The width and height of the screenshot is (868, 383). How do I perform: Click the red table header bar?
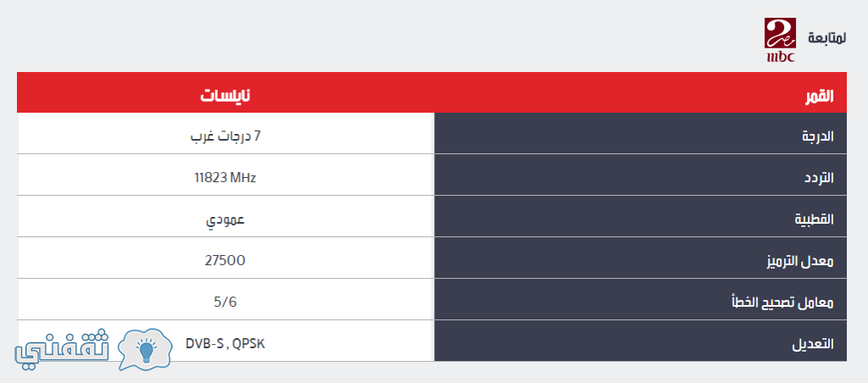tap(431, 92)
